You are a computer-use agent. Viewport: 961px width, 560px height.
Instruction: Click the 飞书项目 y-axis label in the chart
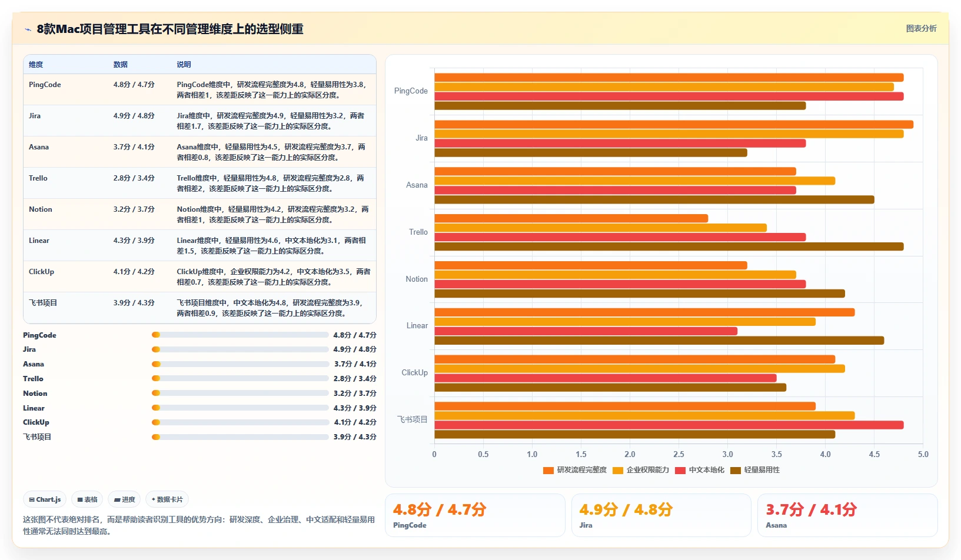[413, 419]
